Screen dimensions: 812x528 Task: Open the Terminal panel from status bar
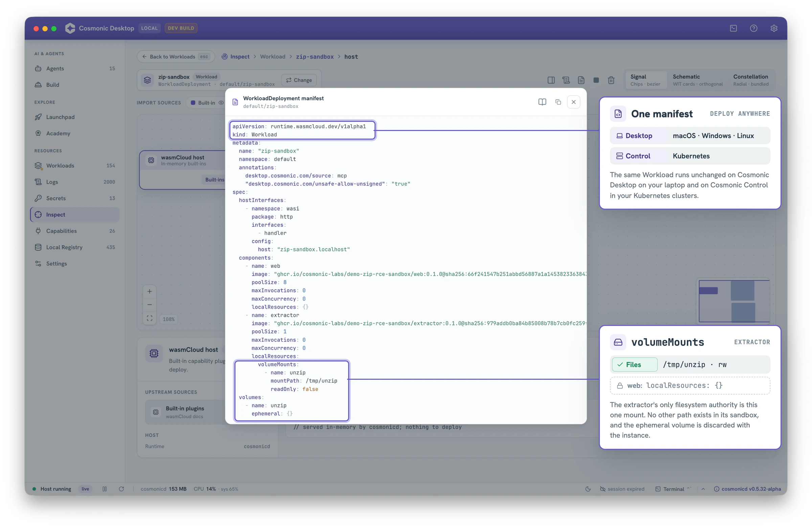tap(673, 489)
